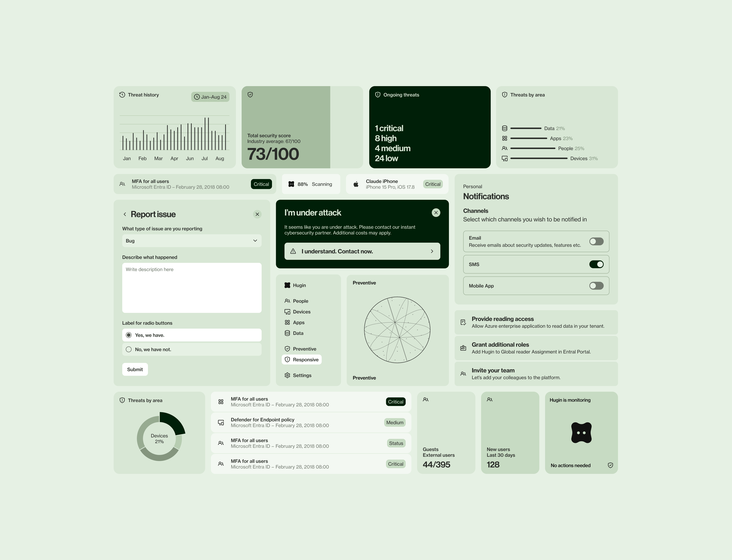Image resolution: width=732 pixels, height=560 pixels.
Task: Select the Yes, we have radio button
Action: [129, 335]
